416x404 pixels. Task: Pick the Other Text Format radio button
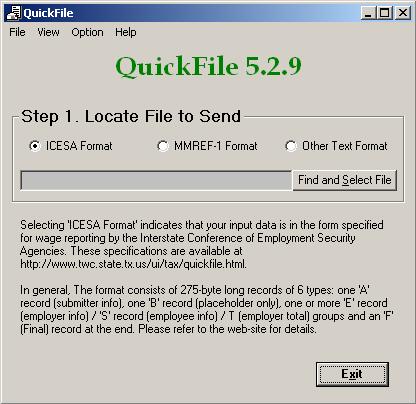[x=291, y=146]
